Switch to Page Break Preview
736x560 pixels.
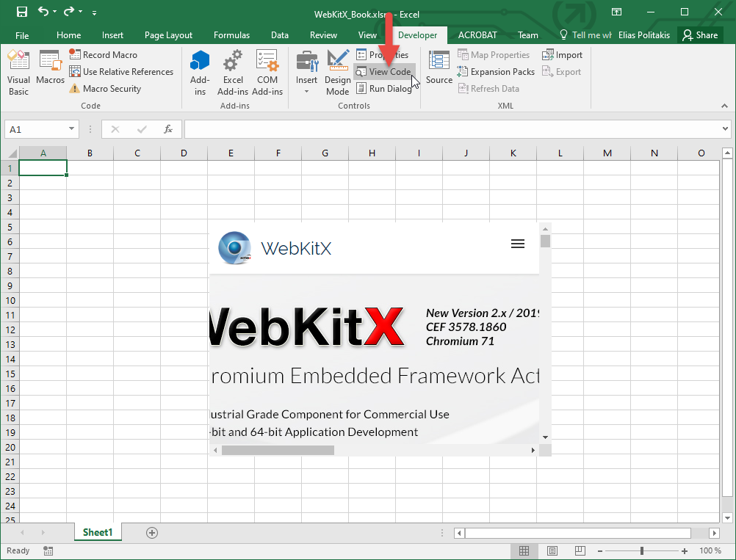[x=580, y=550]
